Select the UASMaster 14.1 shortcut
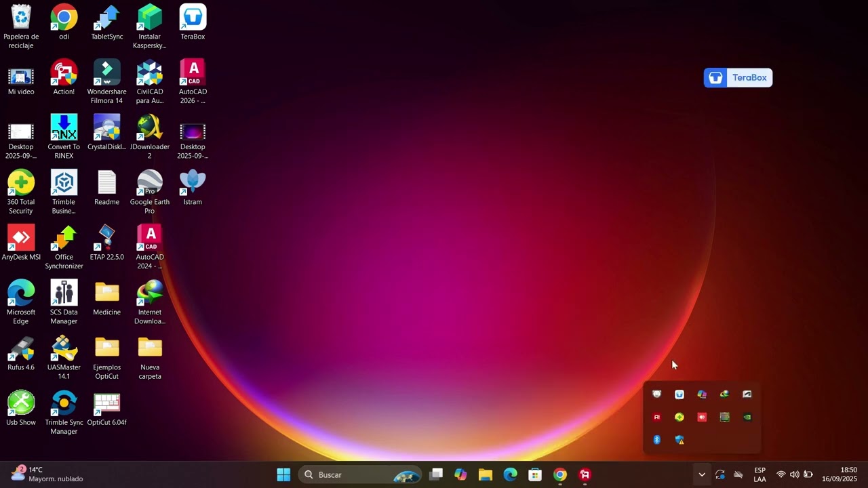The height and width of the screenshot is (488, 868). [x=64, y=357]
